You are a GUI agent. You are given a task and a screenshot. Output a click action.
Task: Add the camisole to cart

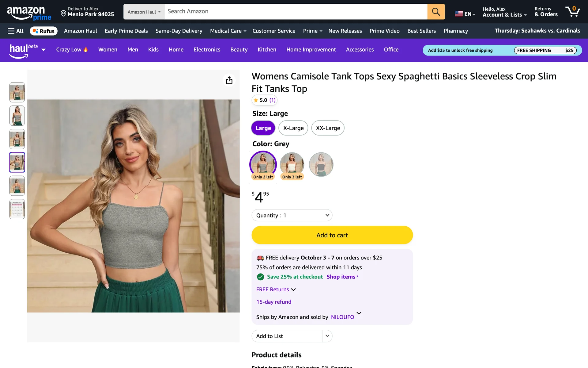point(332,235)
